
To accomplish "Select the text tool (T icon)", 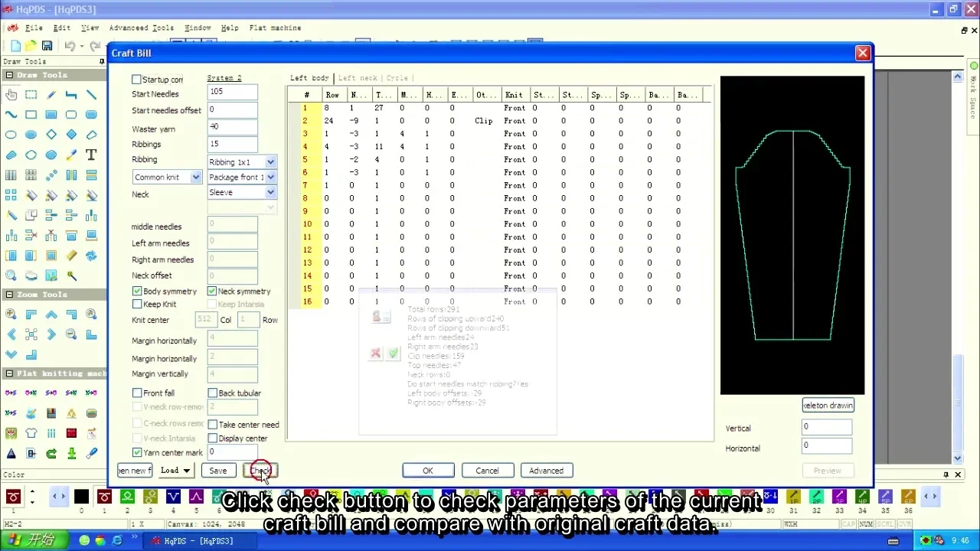I will (91, 155).
